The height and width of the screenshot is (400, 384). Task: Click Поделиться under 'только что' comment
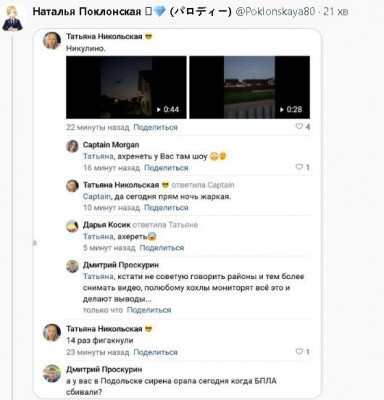coord(149,310)
